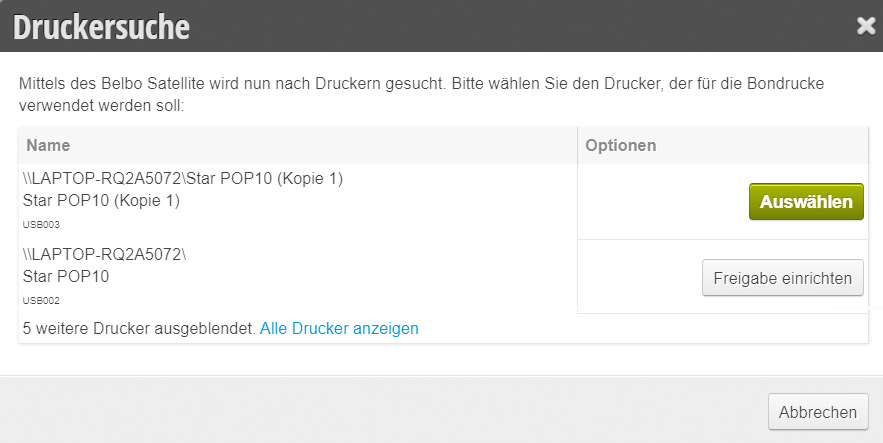Click the 'verwendet werden soll:' instruction line
The width and height of the screenshot is (883, 443).
101,106
